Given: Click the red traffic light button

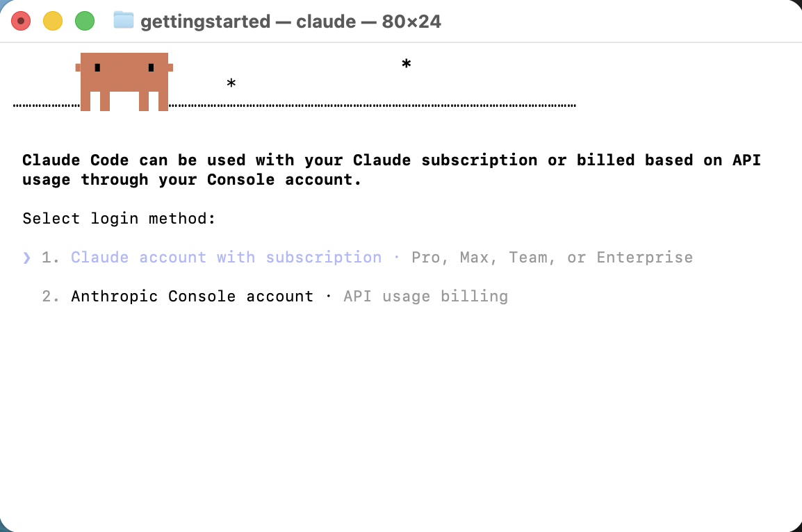Looking at the screenshot, I should [21, 21].
